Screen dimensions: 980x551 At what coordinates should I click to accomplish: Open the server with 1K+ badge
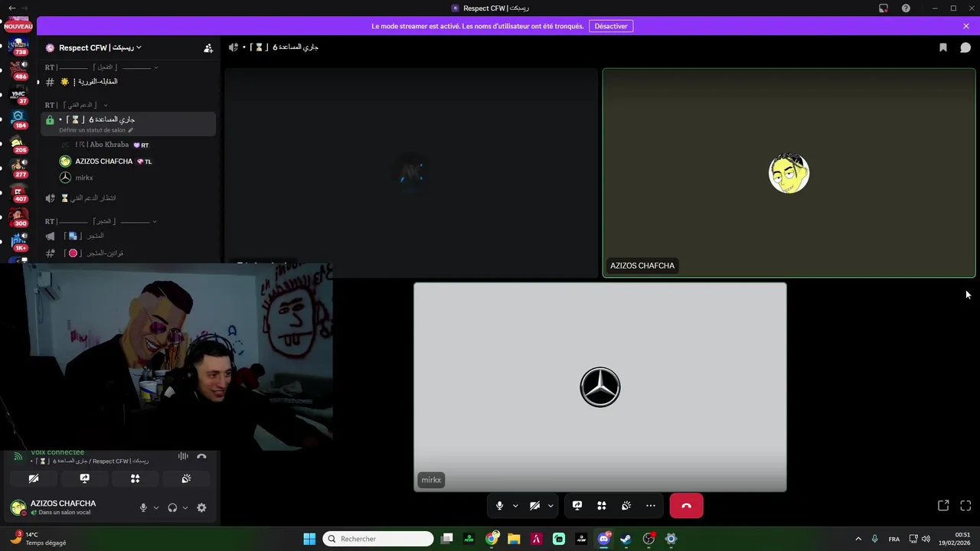(x=18, y=242)
